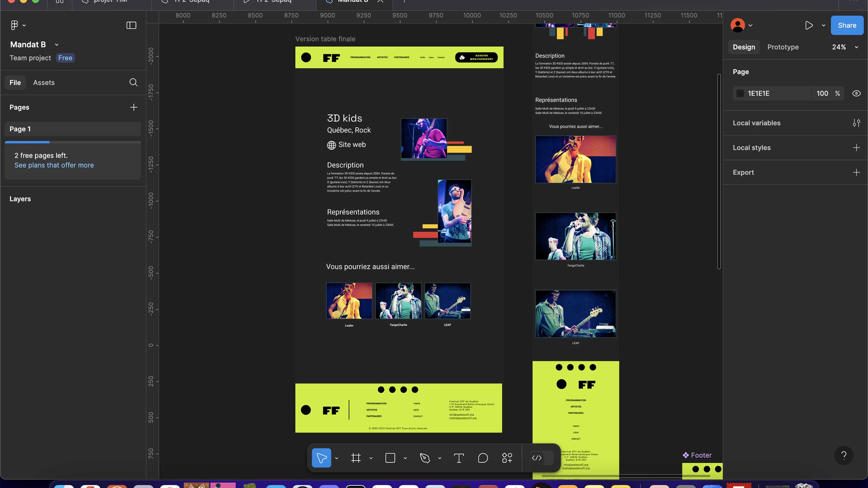Click the 1E1E1E page color swatch
This screenshot has height=488, width=868.
[740, 93]
